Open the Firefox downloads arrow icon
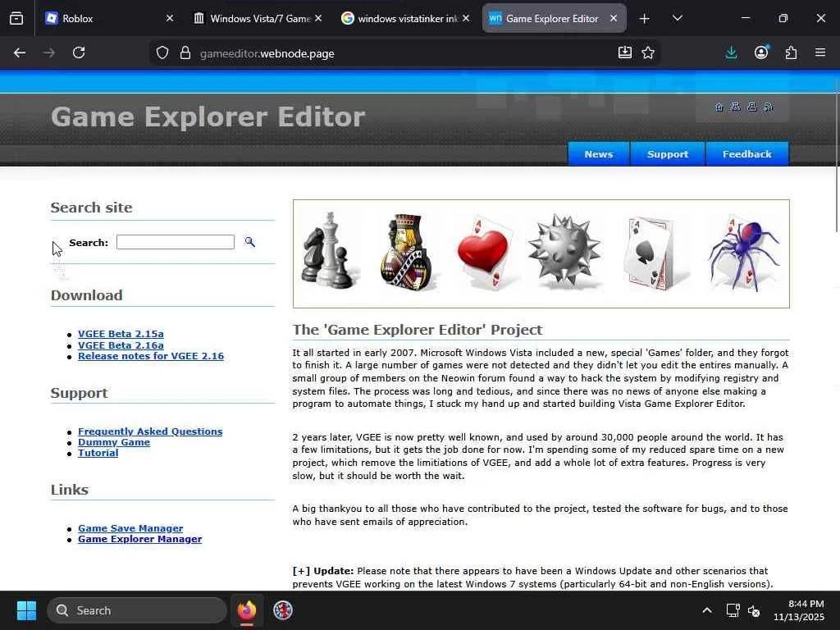Screen dimensions: 840x630 pos(731,52)
